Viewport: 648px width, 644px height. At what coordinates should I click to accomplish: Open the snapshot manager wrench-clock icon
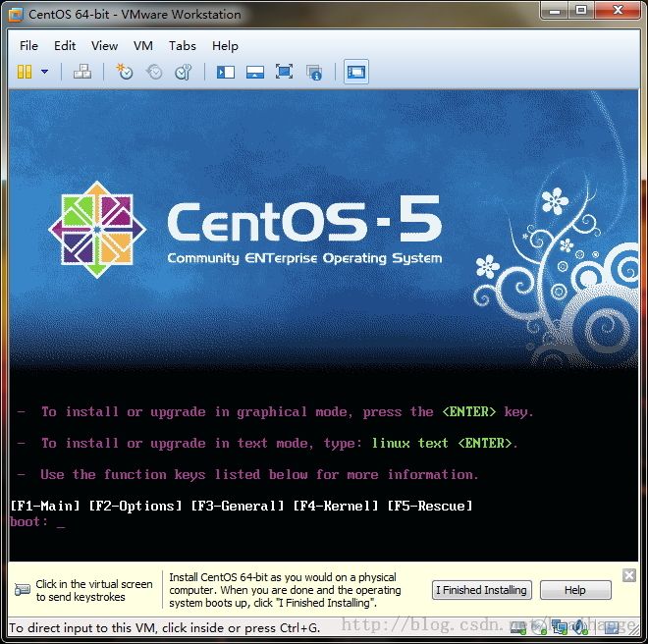coord(183,72)
